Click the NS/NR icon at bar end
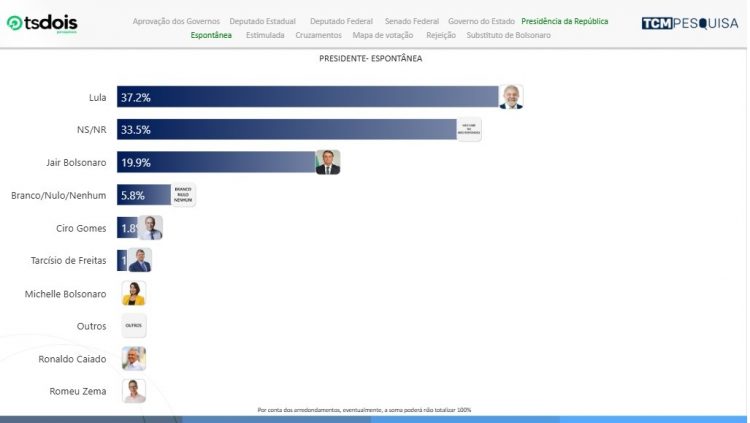This screenshot has width=750, height=423. pos(469,129)
